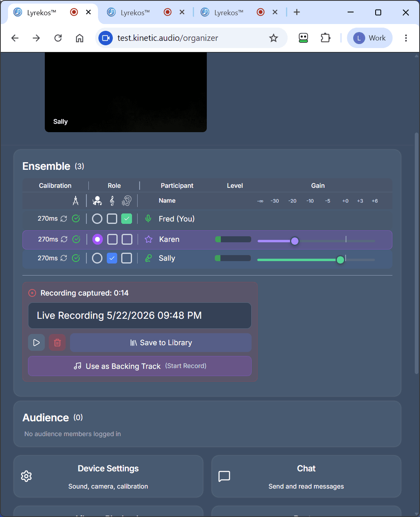Uncheck Sally's musician role checkbox

112,258
